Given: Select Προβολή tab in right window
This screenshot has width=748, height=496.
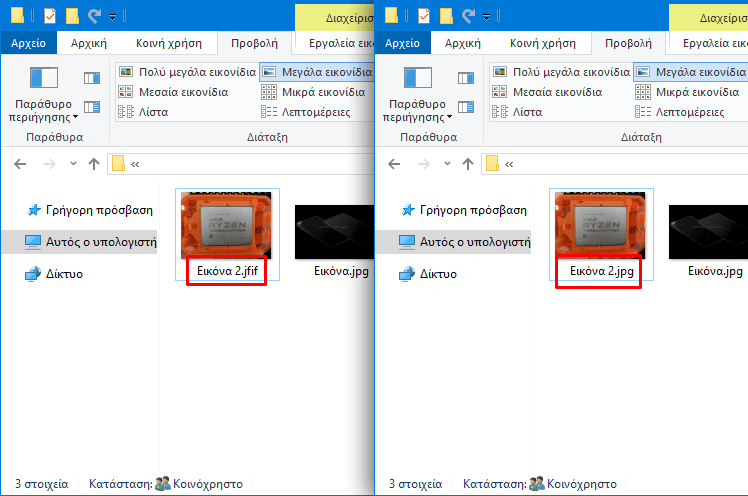Looking at the screenshot, I should (x=628, y=43).
